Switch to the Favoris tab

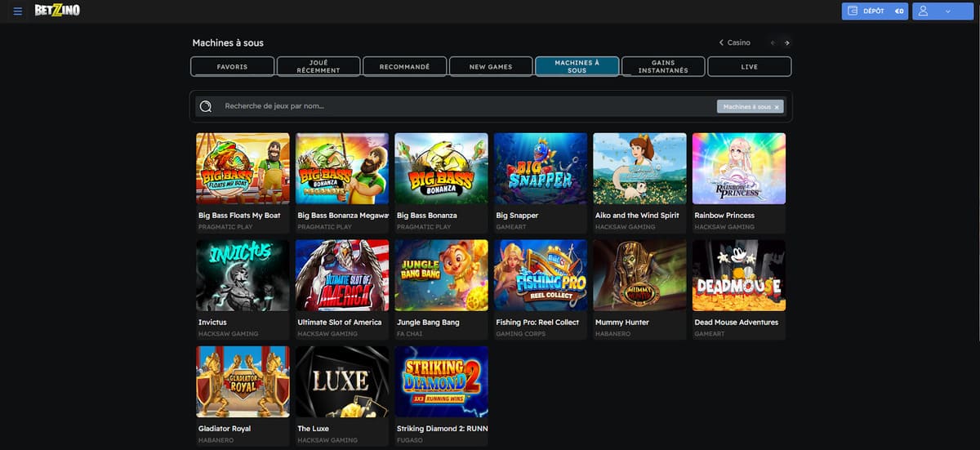(232, 67)
